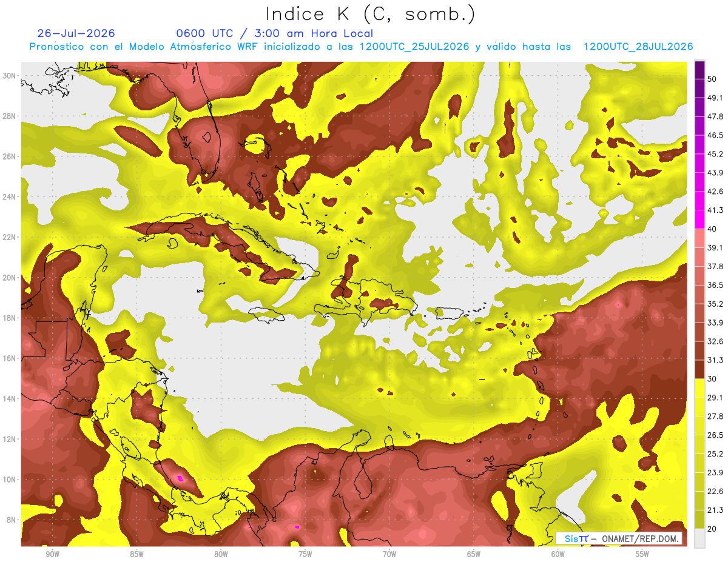Image resolution: width=728 pixels, height=562 pixels.
Task: Select the '26N' latitude label
Action: tap(8, 156)
